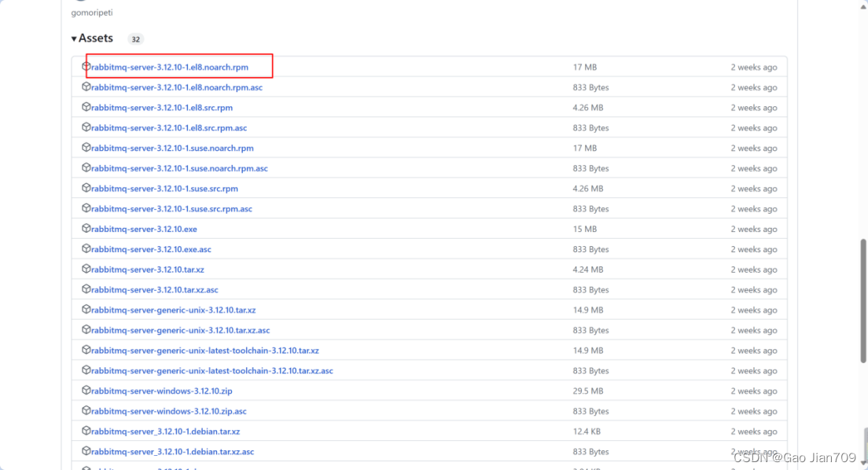Click package icon beside 3.12.10.exe

click(86, 229)
